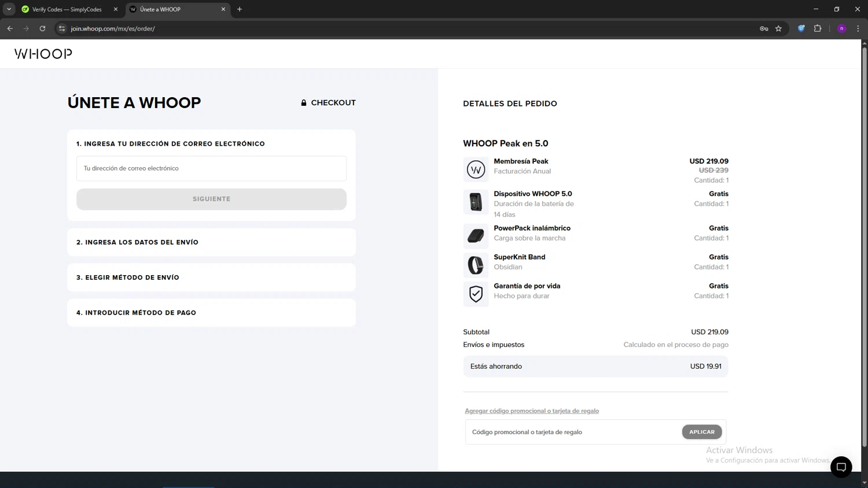The image size is (868, 488).
Task: Click the DETALLES DEL PEDIDO heading
Action: 510,103
